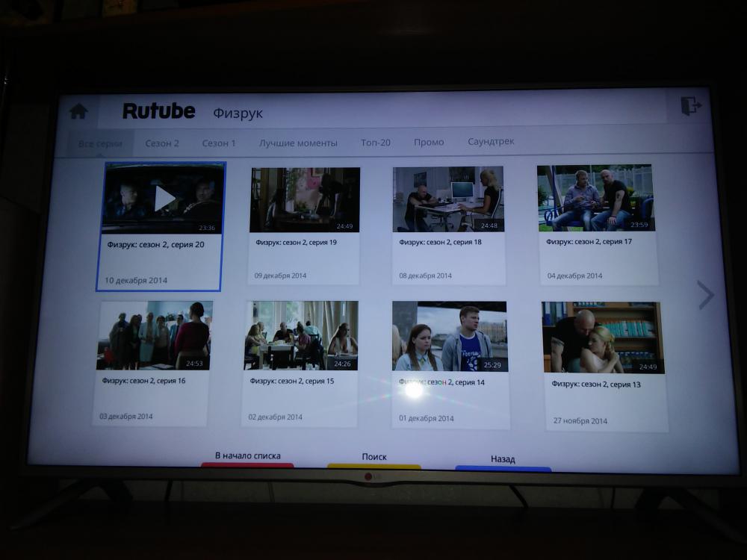Open thumbnail of season 2 episode 17

(595, 198)
